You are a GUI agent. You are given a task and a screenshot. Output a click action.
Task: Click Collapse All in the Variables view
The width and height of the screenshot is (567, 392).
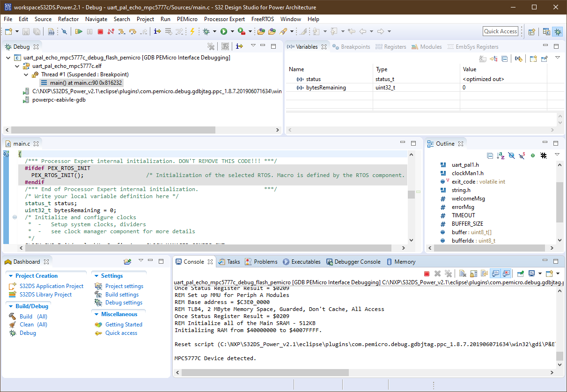[x=504, y=59]
